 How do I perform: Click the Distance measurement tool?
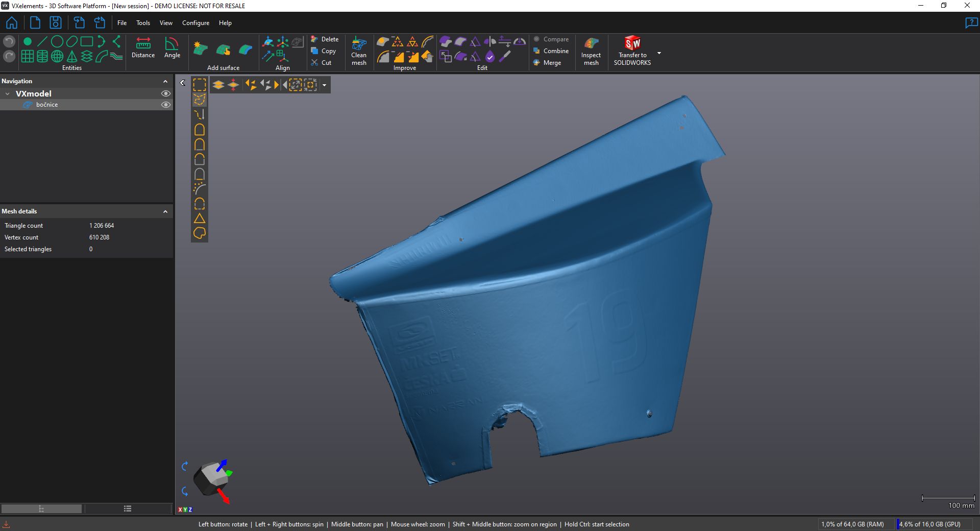coord(143,48)
